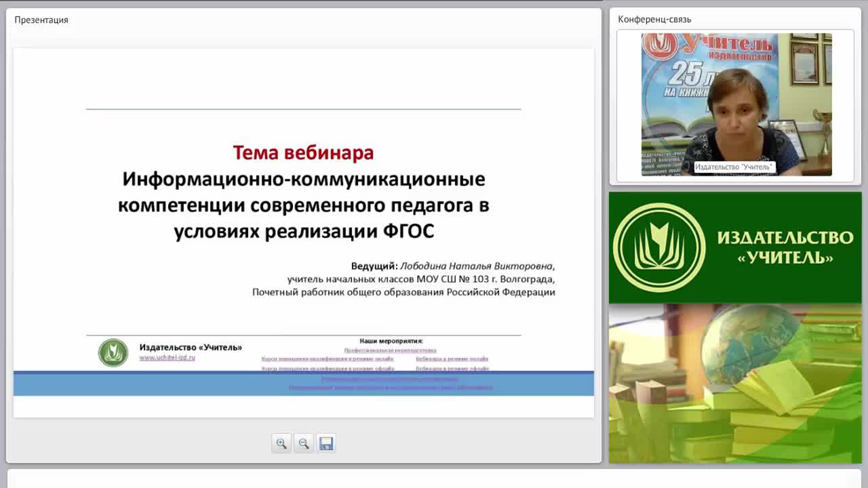Viewport: 868px width, 488px height.
Task: Click the Издательство «Учитель» text in the slide footer
Action: [191, 347]
